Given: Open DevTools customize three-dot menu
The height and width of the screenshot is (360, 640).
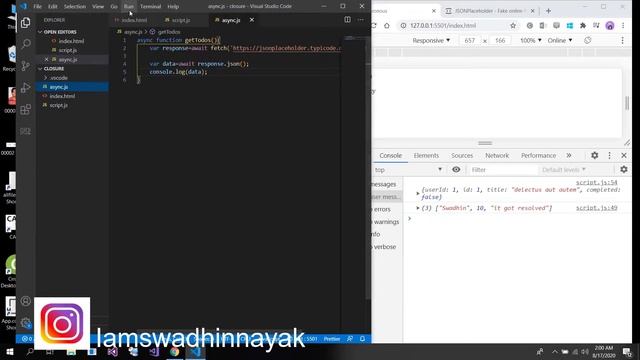Looking at the screenshot, I should (609, 156).
